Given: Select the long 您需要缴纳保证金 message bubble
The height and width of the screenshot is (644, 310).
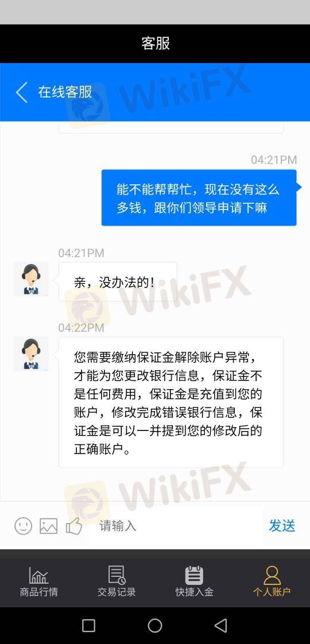Looking at the screenshot, I should [171, 402].
